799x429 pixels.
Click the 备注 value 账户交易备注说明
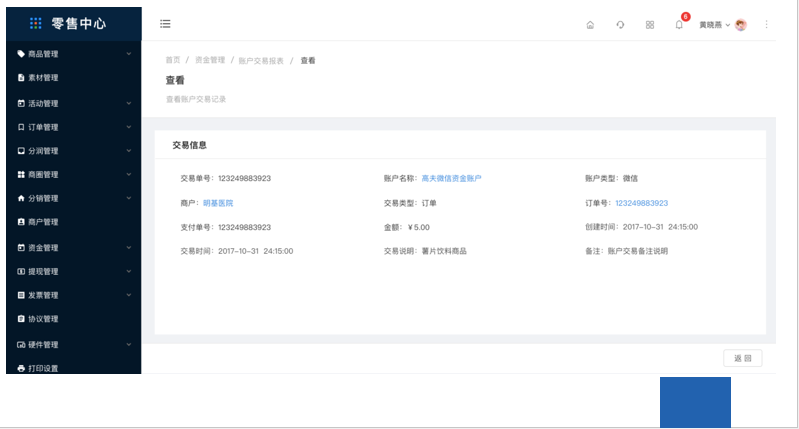point(637,251)
